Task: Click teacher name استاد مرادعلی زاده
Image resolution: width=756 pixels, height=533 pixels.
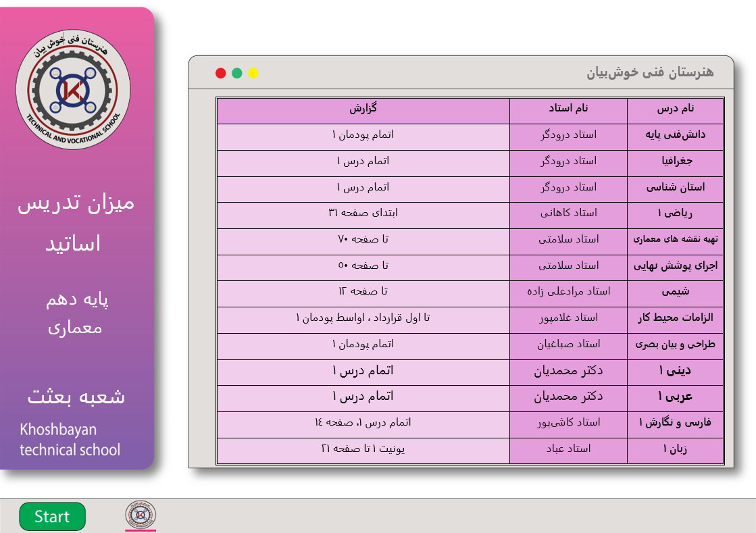Action: pos(568,292)
